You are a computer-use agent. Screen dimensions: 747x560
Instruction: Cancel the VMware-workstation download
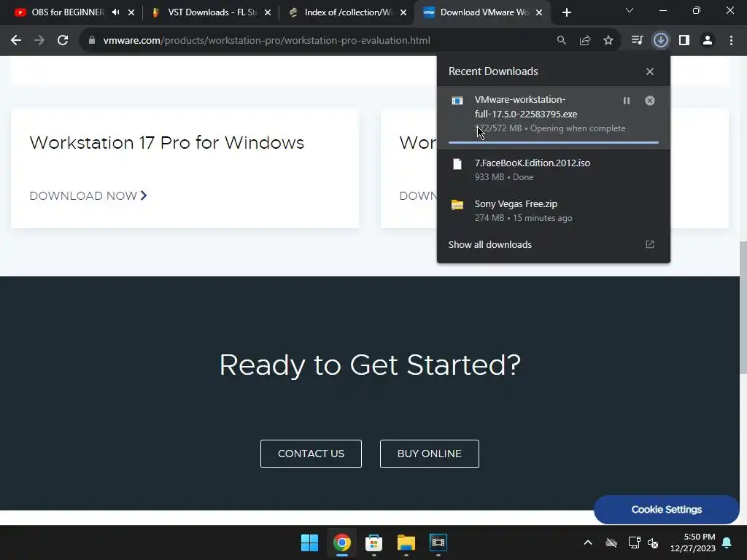(x=650, y=101)
